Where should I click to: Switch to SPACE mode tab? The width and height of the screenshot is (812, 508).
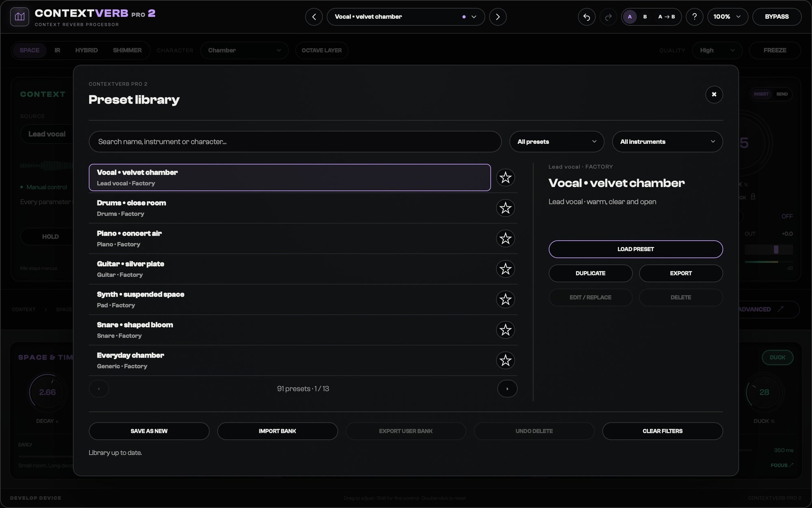pyautogui.click(x=30, y=50)
